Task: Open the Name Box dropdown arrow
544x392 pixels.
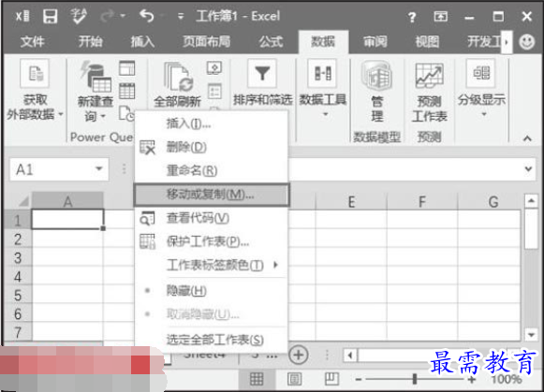Action: [99, 168]
